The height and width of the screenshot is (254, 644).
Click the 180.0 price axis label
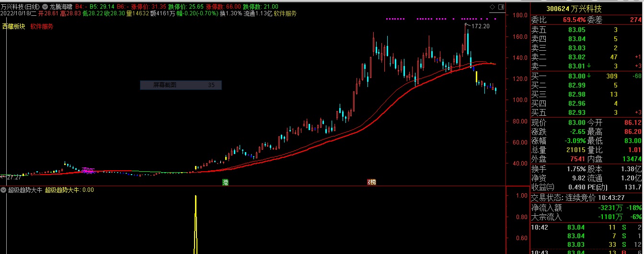pyautogui.click(x=519, y=15)
